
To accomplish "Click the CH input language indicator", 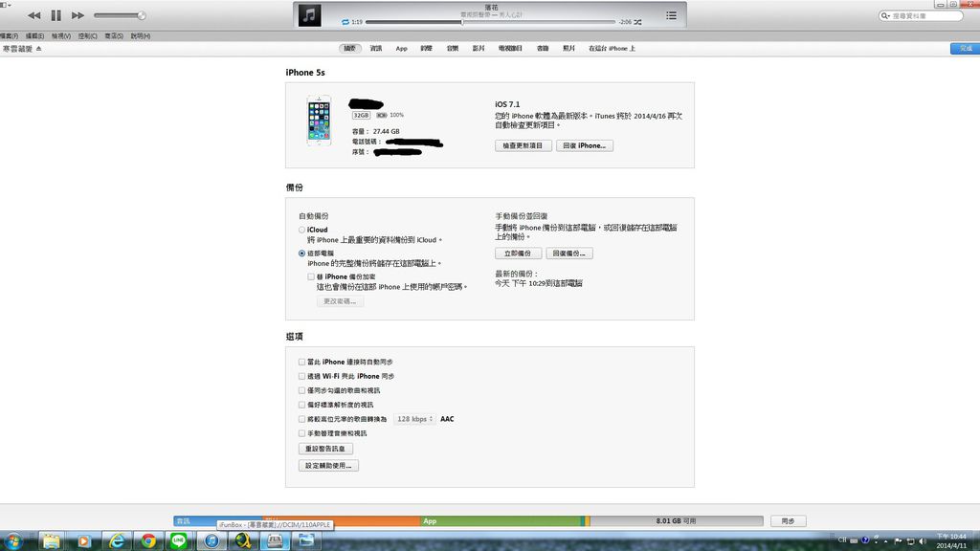I will pyautogui.click(x=842, y=540).
